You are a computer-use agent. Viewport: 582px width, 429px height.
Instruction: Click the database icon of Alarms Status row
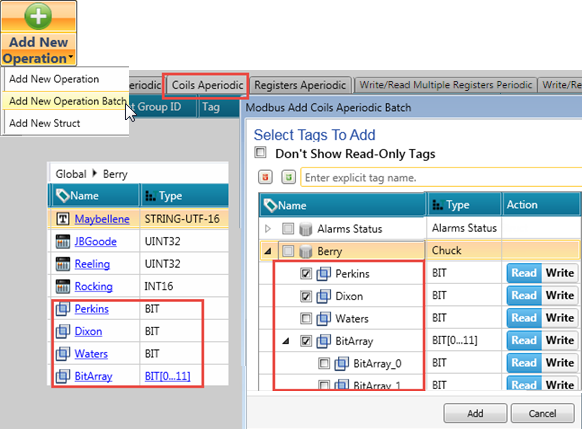point(305,229)
